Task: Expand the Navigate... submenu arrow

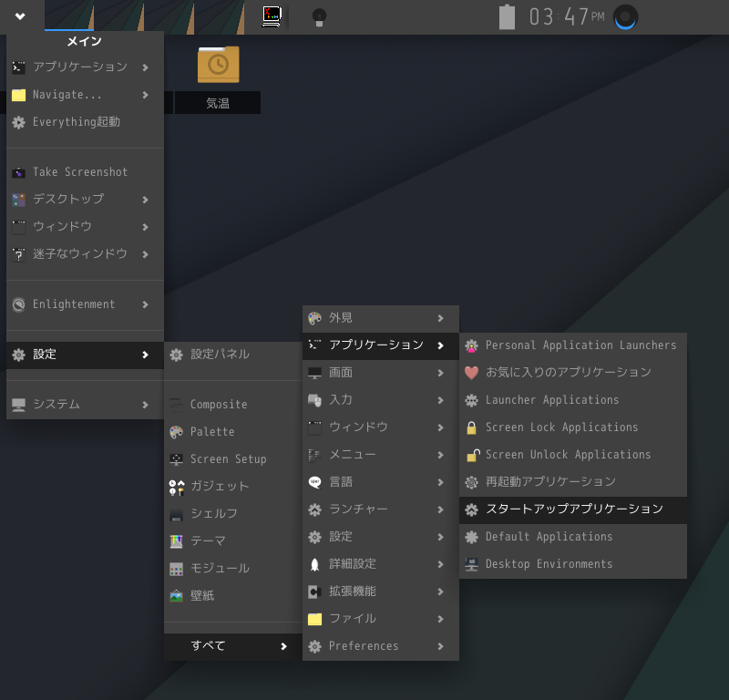Action: pos(146,95)
